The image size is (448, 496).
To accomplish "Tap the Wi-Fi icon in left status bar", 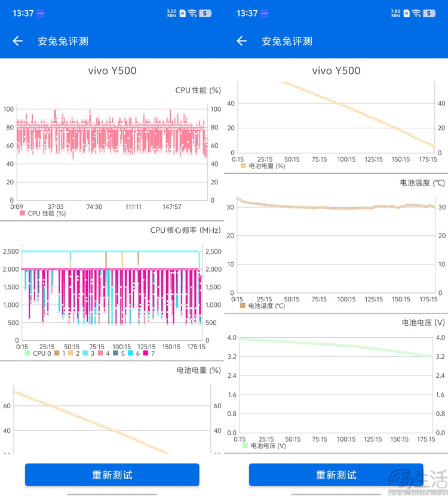I will pyautogui.click(x=192, y=13).
